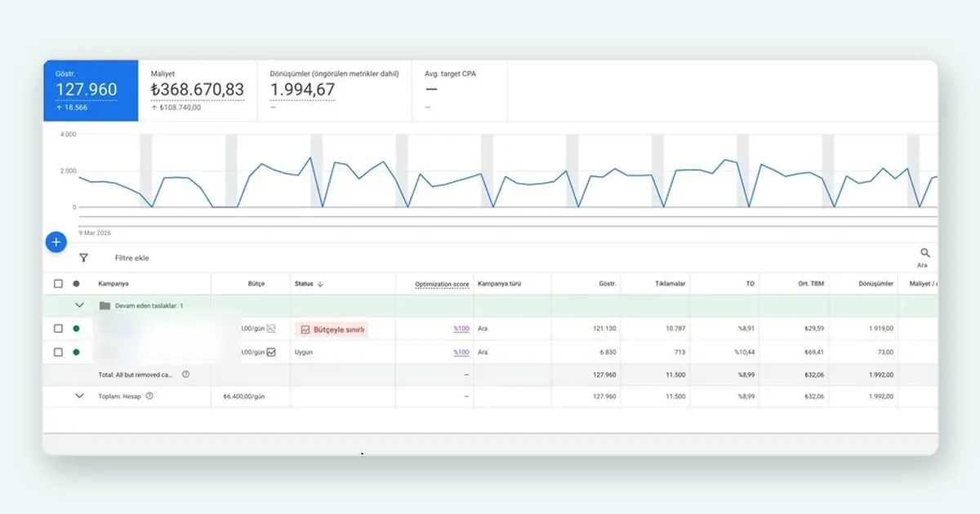Toggle the select-all campaigns header checkbox
The width and height of the screenshot is (980, 514).
coord(58,284)
